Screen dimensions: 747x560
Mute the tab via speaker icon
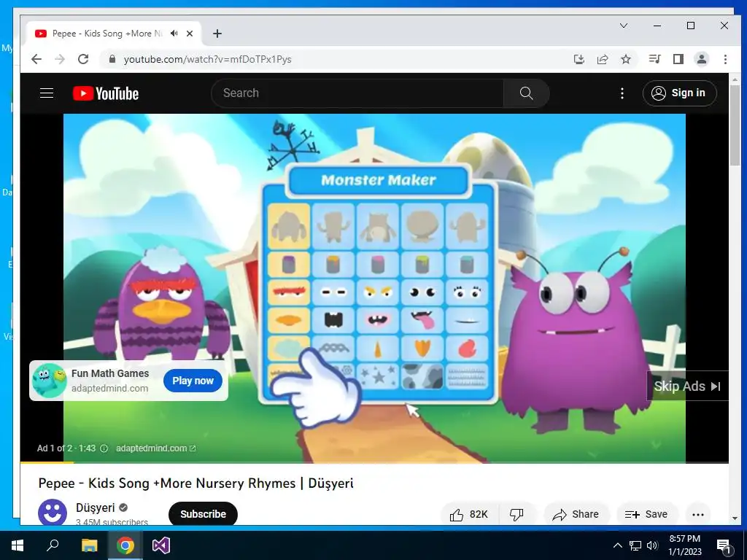point(174,34)
